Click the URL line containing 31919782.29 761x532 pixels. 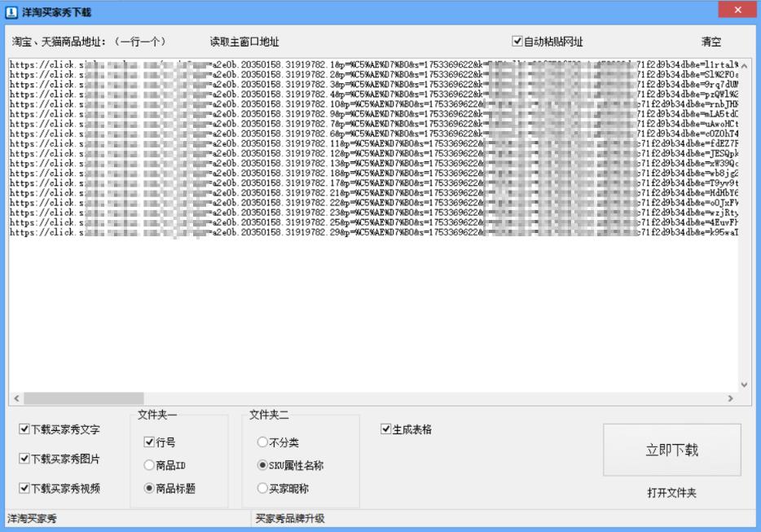coord(374,232)
